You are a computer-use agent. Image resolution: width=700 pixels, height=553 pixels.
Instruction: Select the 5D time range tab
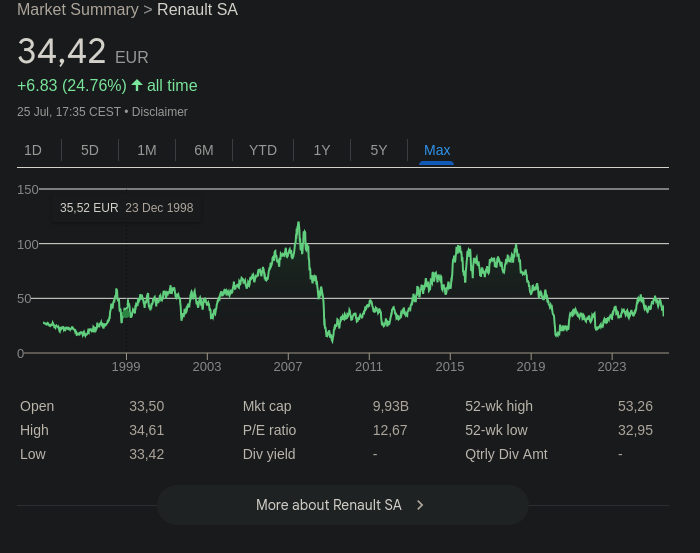pos(90,150)
